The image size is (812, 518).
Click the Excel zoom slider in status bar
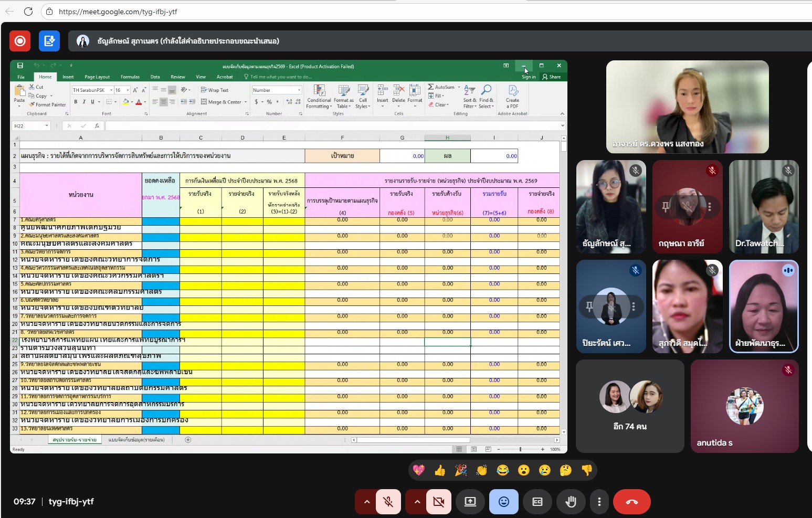pos(520,449)
